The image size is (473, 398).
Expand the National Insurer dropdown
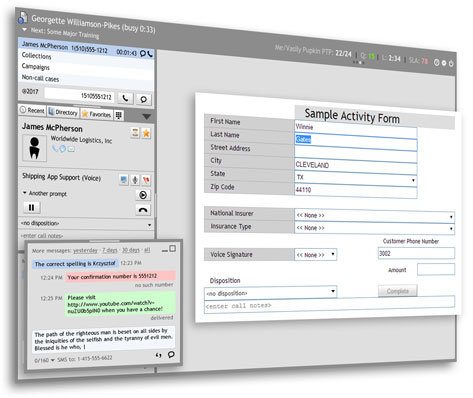pyautogui.click(x=374, y=216)
